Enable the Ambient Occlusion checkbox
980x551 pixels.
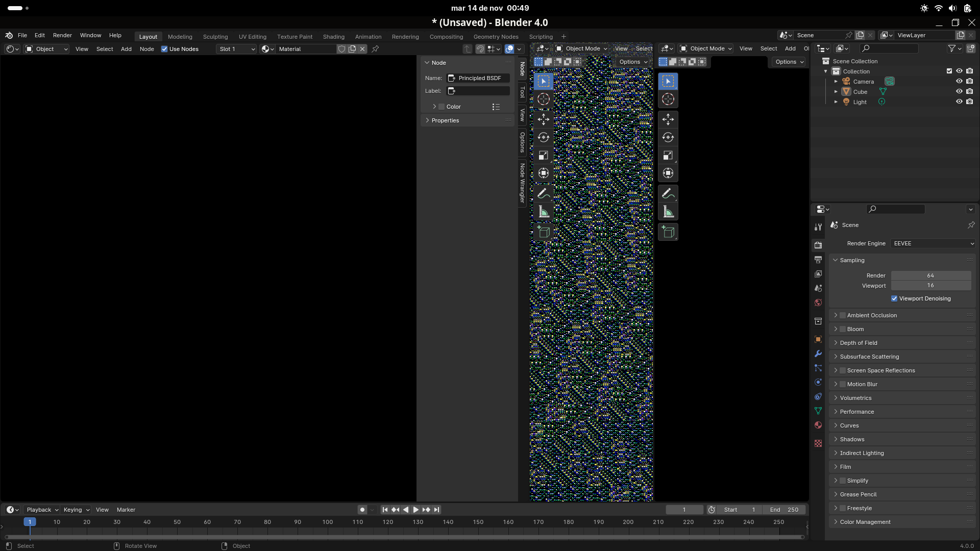843,315
